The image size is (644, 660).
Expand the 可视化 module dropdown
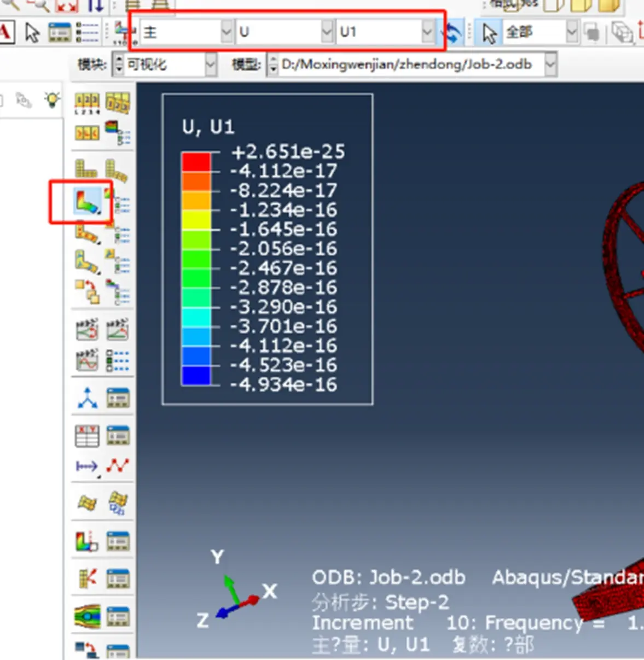click(165, 65)
